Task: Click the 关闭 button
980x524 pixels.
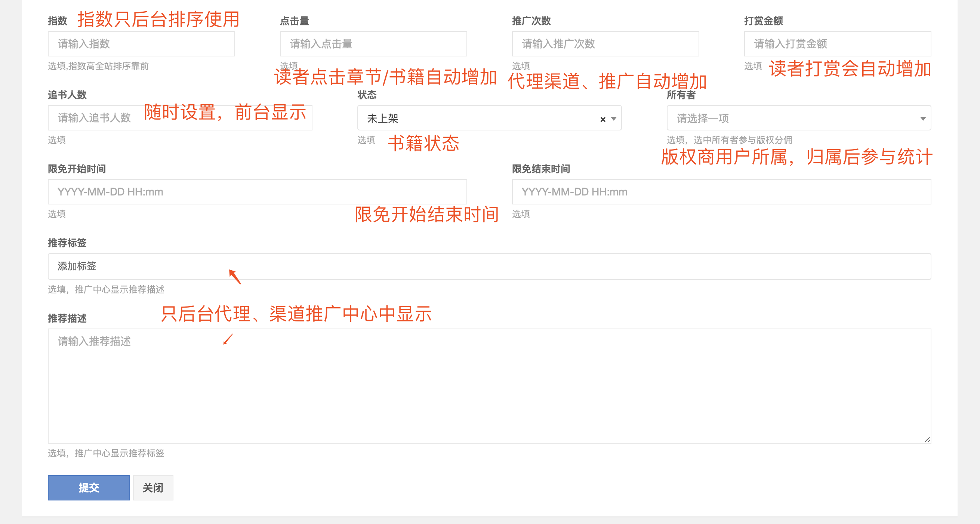Action: [153, 487]
